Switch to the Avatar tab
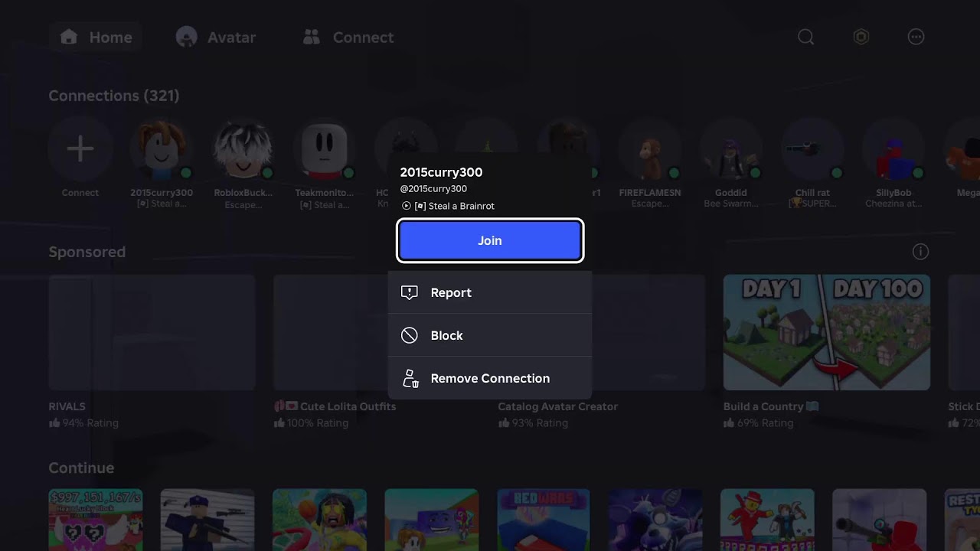Viewport: 980px width, 551px height. [215, 37]
